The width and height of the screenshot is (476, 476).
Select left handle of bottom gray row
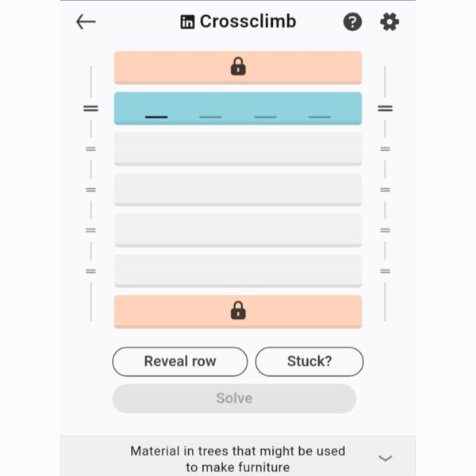click(x=90, y=271)
